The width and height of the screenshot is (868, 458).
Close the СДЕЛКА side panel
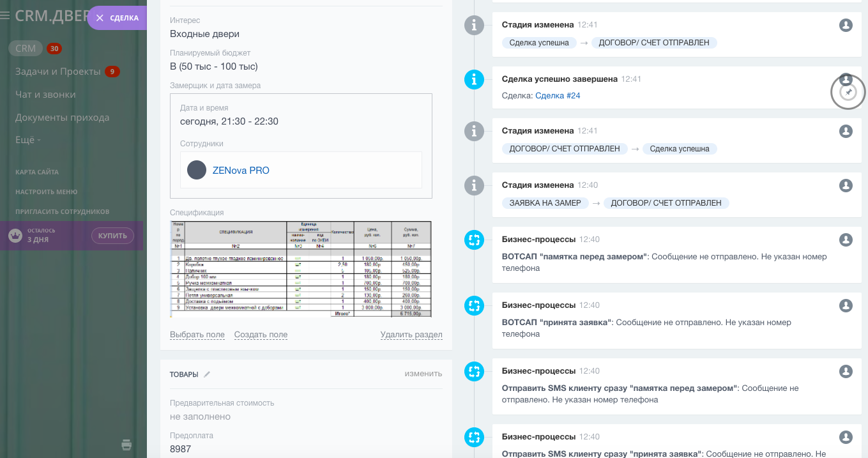(x=100, y=18)
